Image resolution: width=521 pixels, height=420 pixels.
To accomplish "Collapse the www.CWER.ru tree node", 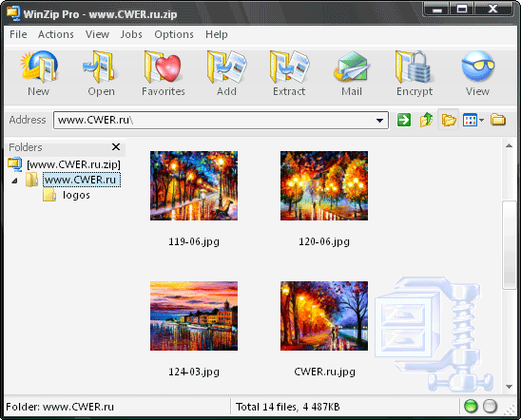I will tap(14, 181).
